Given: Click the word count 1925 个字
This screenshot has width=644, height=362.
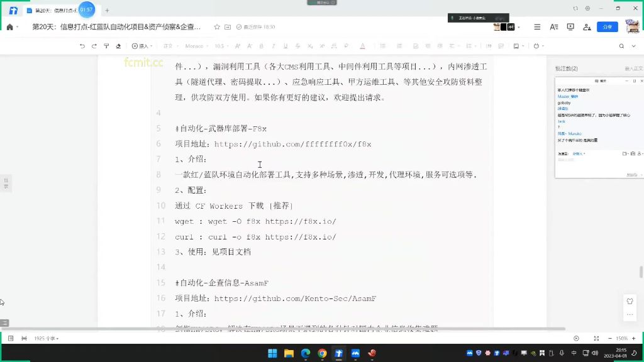Looking at the screenshot, I should pyautogui.click(x=46, y=339).
